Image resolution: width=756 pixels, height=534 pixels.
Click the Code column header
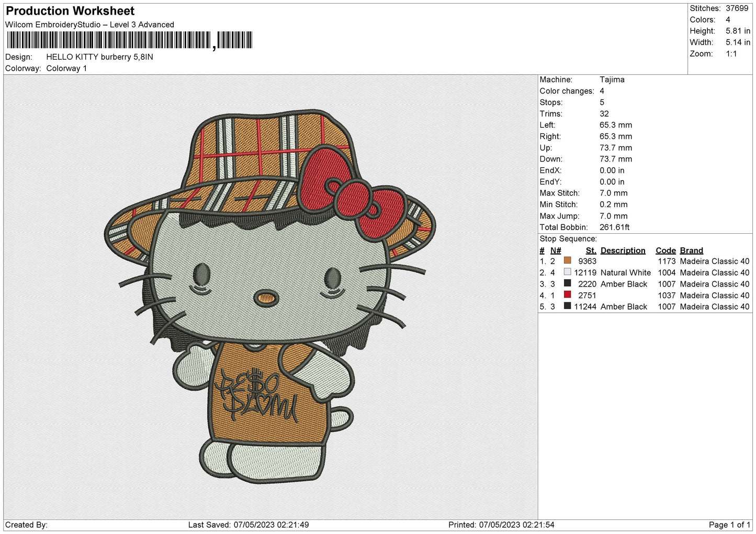click(665, 251)
